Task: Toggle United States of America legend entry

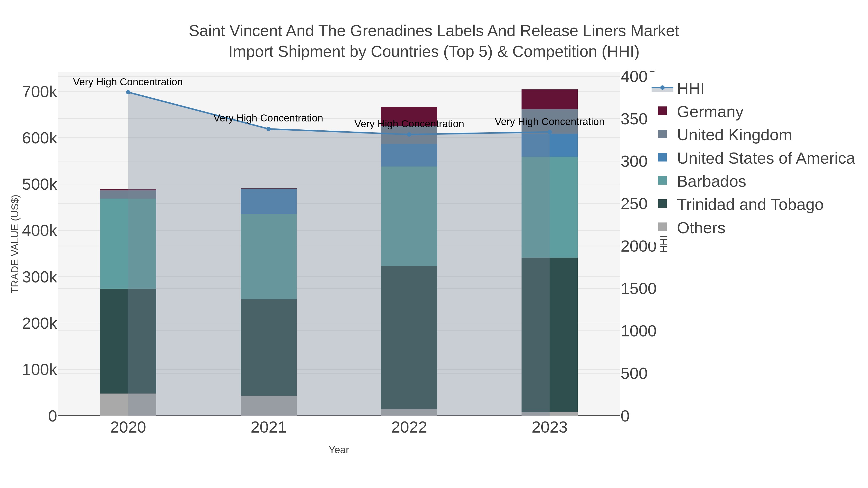Action: pos(756,158)
